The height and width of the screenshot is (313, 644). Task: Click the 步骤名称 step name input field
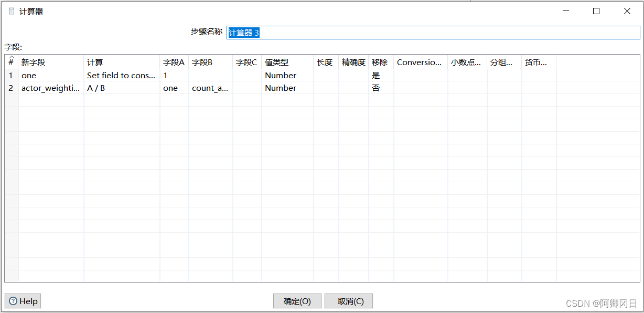point(433,33)
